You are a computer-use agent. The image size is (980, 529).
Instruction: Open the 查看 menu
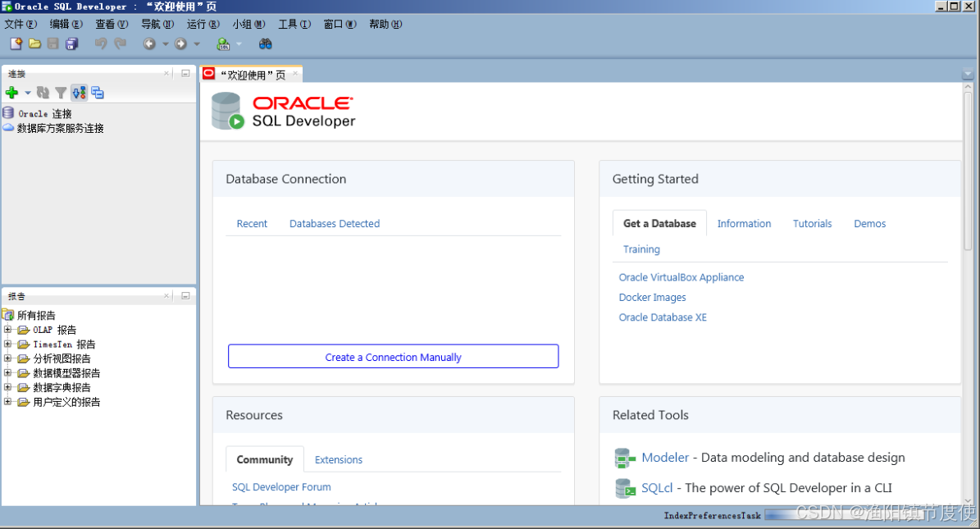point(112,24)
